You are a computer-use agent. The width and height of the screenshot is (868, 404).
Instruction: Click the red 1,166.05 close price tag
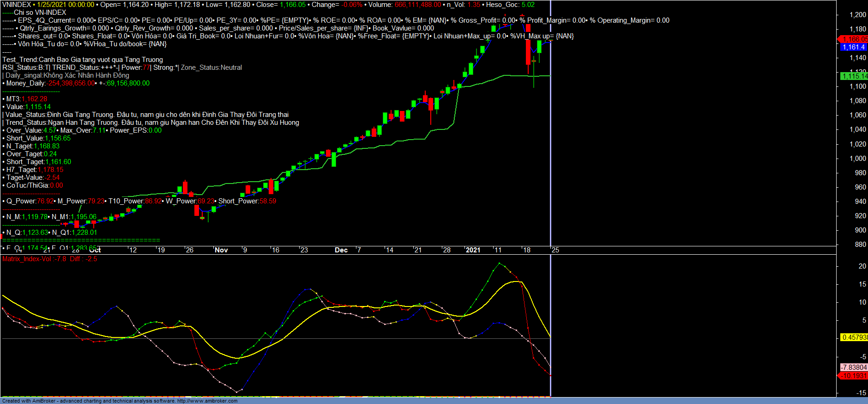(854, 39)
